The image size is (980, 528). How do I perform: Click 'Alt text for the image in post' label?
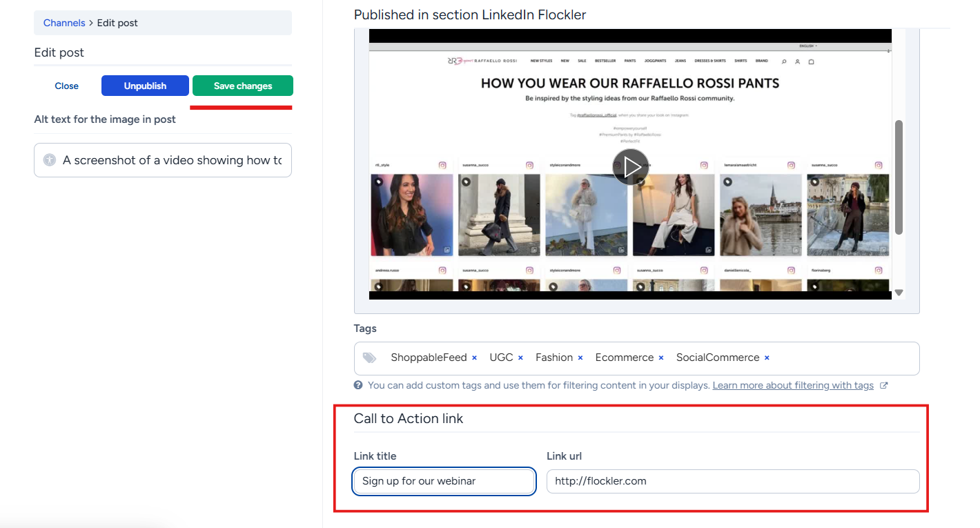pyautogui.click(x=105, y=119)
